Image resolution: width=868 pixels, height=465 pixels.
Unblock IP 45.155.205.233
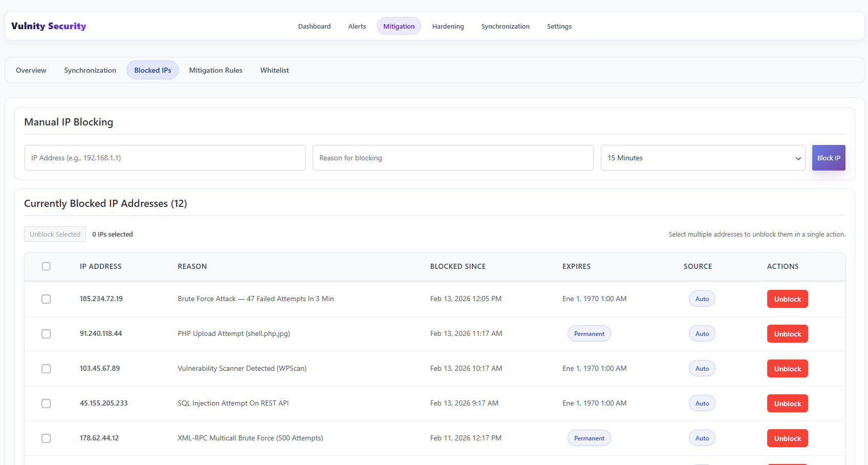pos(787,404)
